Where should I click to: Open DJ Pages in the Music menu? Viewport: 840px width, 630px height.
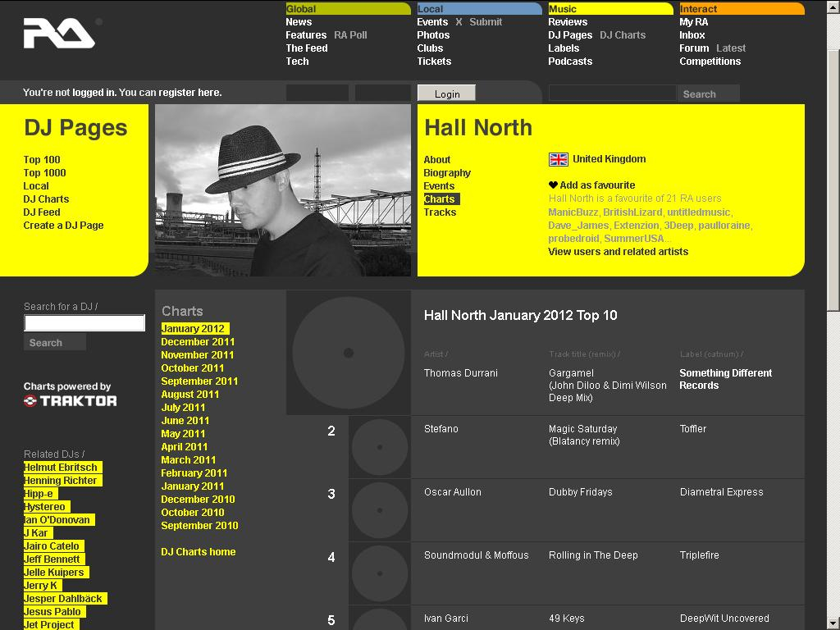pos(570,34)
